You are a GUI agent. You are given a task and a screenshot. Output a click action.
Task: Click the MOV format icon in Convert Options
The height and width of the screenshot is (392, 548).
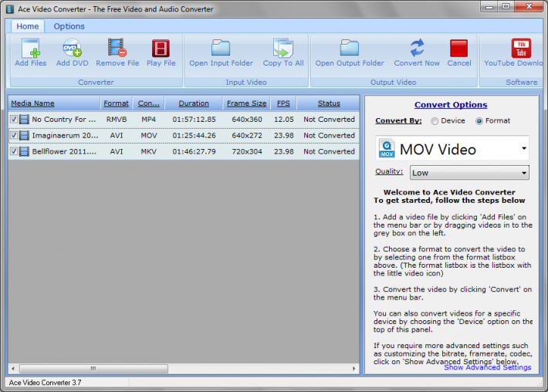click(x=387, y=149)
